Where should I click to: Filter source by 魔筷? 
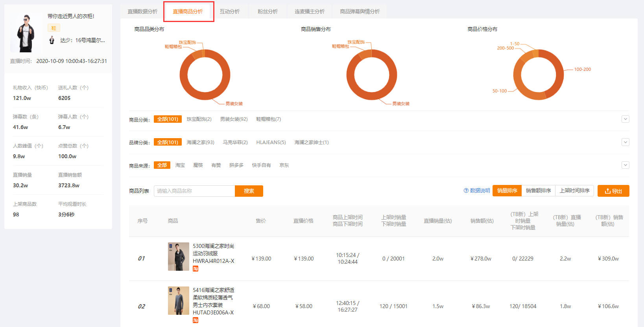(198, 165)
